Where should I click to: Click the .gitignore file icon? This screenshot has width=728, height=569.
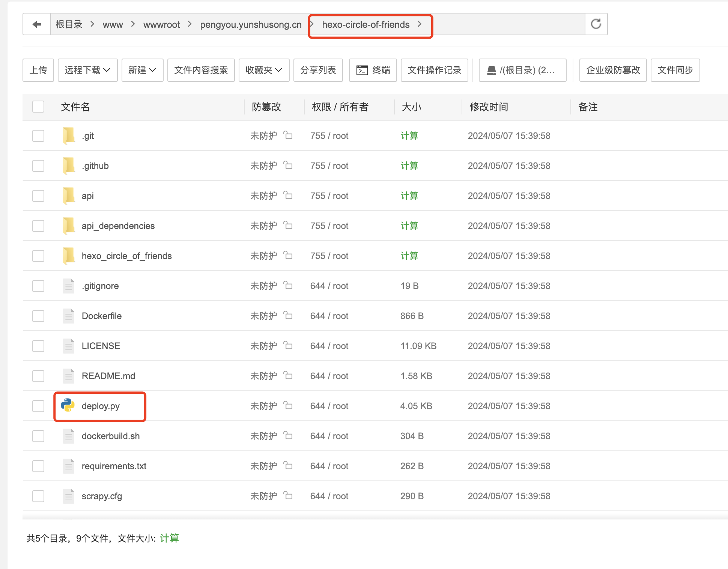[68, 286]
